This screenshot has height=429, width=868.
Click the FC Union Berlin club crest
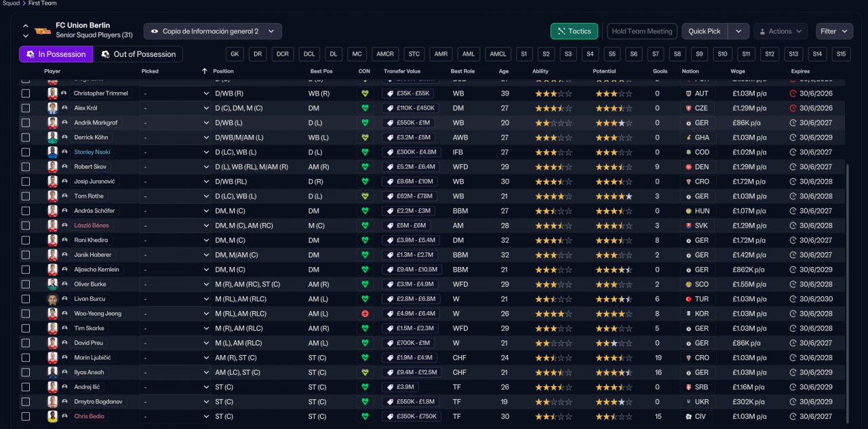click(43, 30)
